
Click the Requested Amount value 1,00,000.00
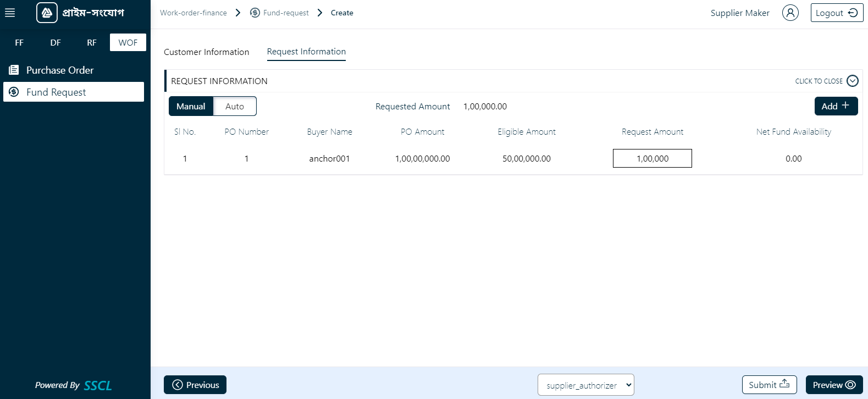click(485, 106)
